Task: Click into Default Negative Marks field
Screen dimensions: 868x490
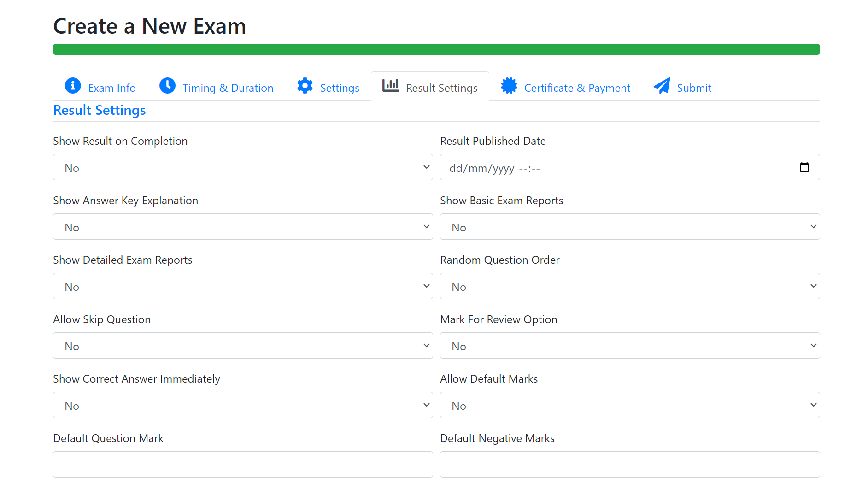Action: click(x=629, y=464)
